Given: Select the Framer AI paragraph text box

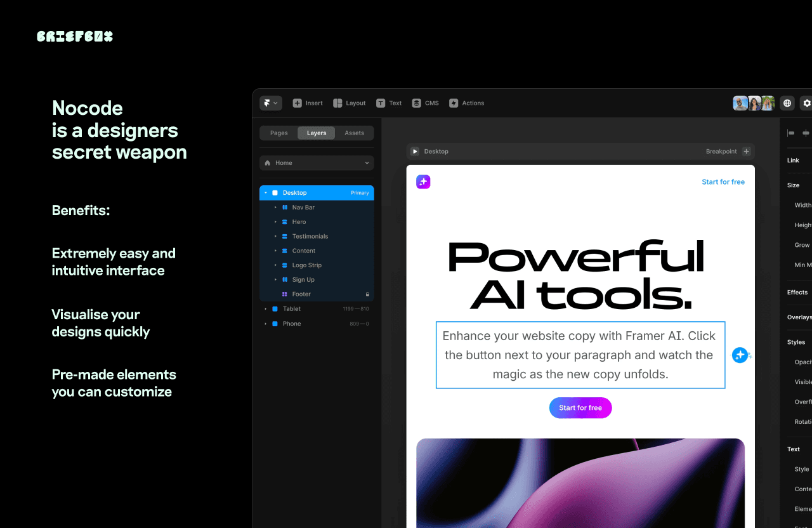Looking at the screenshot, I should pos(580,355).
